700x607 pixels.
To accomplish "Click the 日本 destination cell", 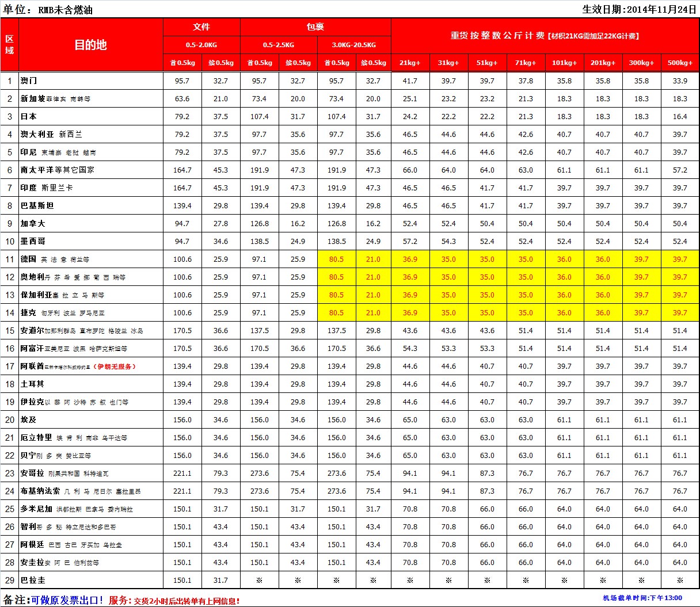I will point(29,117).
